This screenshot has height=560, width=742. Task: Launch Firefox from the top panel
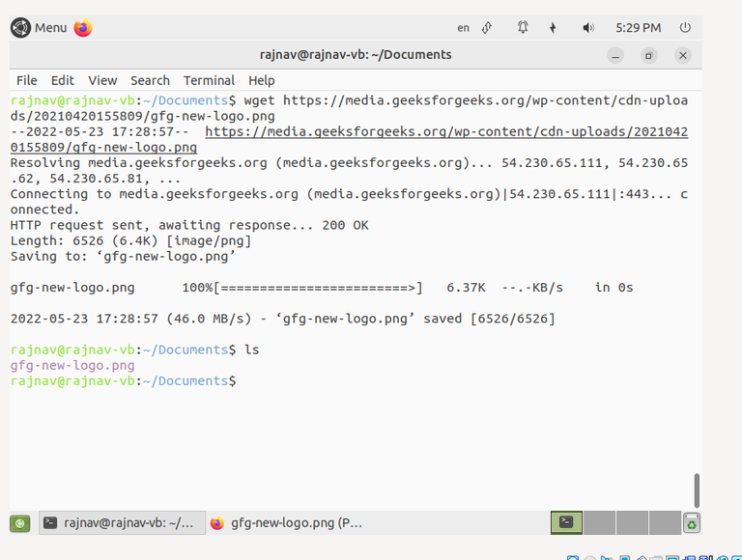tap(83, 28)
